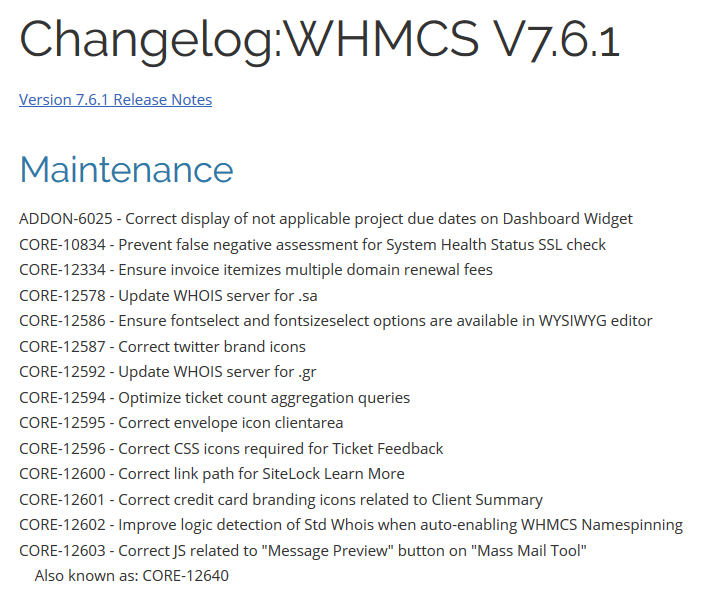Click the CORE-12592 .gr WHOIS entry

click(168, 372)
